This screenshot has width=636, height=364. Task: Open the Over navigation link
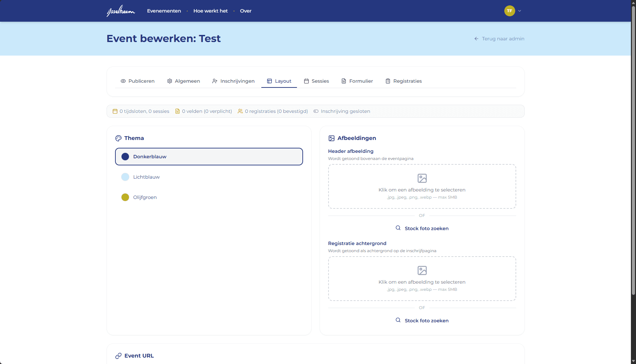(246, 11)
